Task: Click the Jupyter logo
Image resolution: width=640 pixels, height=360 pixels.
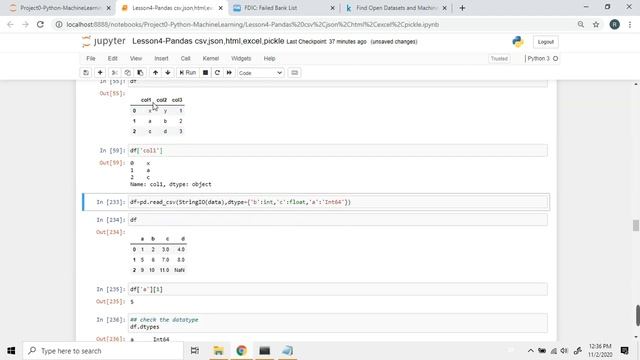Action: (x=104, y=41)
